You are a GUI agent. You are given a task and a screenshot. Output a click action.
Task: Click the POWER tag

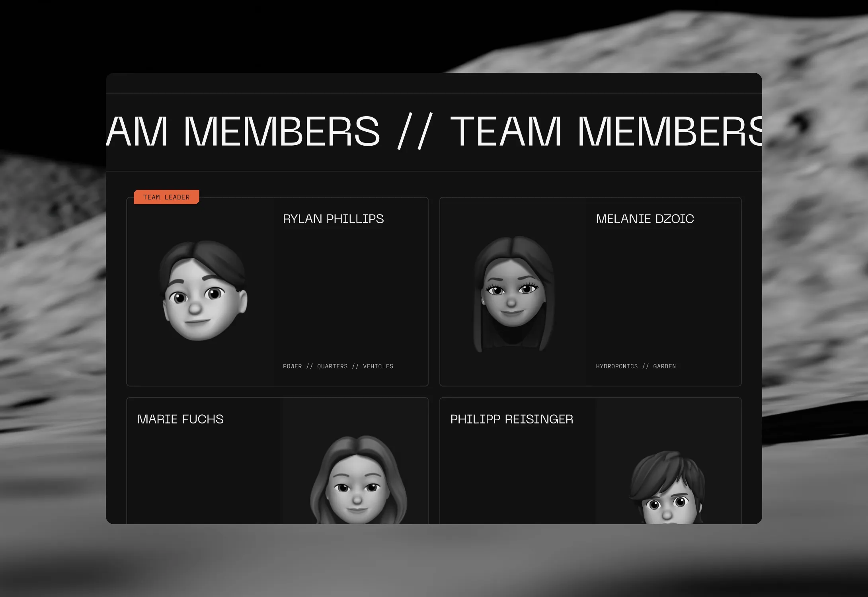pyautogui.click(x=292, y=366)
